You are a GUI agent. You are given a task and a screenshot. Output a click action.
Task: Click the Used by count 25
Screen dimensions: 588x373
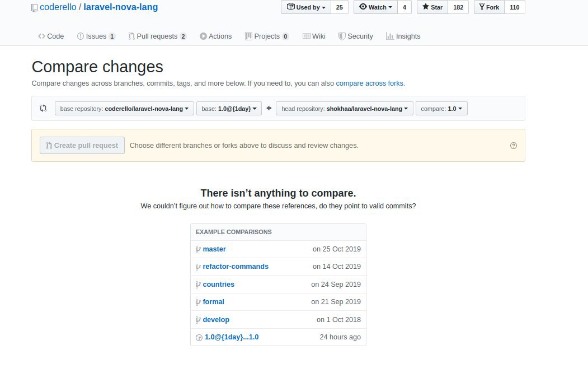point(340,7)
